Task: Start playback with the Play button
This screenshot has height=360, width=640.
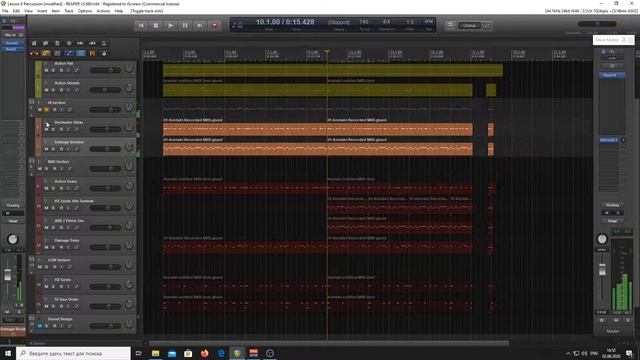Action: (x=171, y=25)
